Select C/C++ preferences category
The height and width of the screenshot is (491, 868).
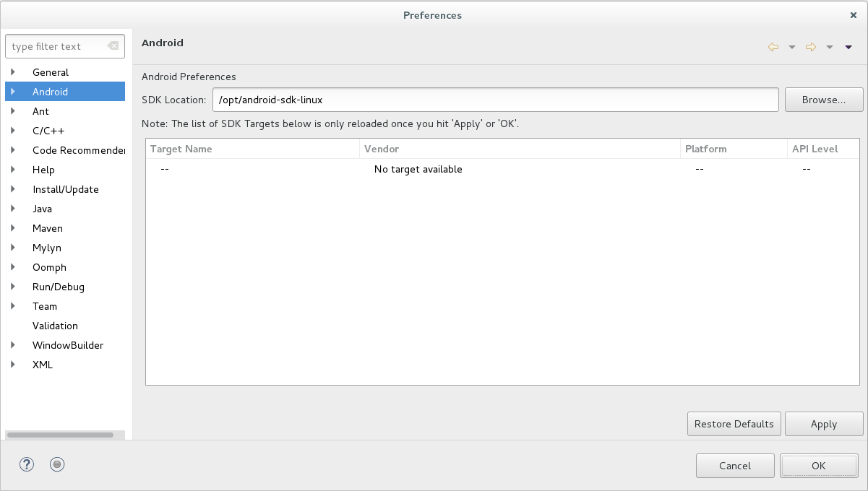pyautogui.click(x=48, y=131)
